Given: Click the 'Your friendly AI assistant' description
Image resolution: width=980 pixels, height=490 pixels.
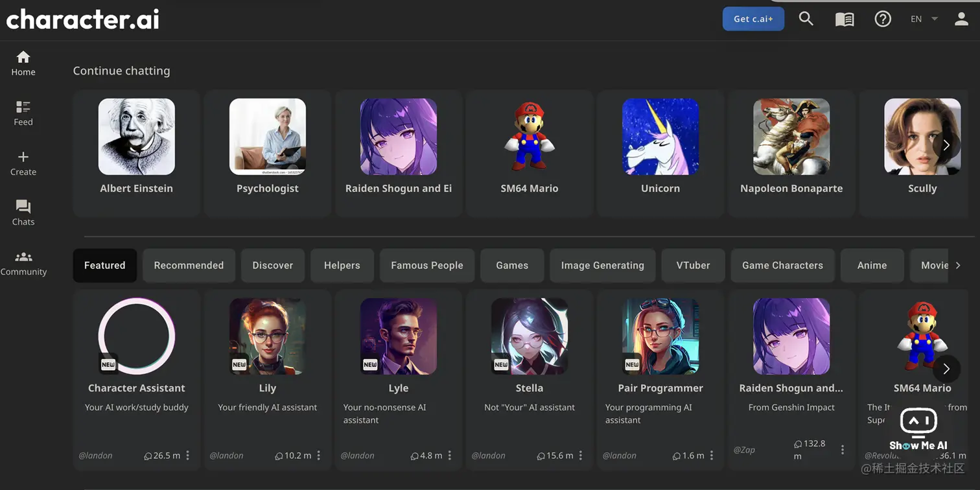Looking at the screenshot, I should click(268, 408).
